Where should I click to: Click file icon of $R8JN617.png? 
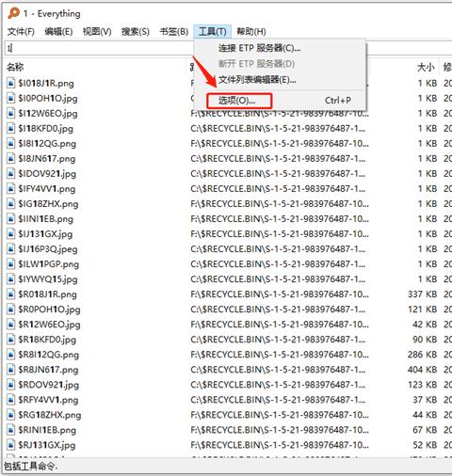(11, 370)
